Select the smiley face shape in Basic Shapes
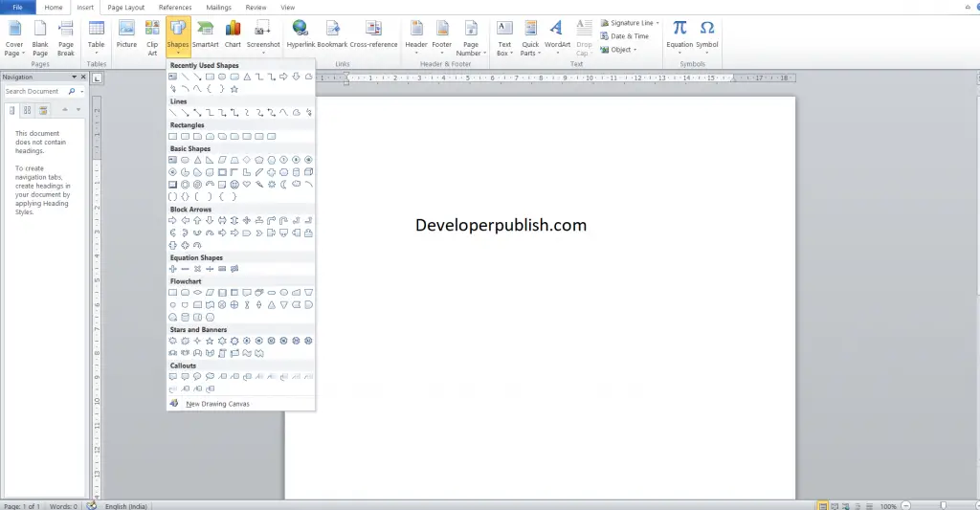This screenshot has height=510, width=980. point(234,185)
